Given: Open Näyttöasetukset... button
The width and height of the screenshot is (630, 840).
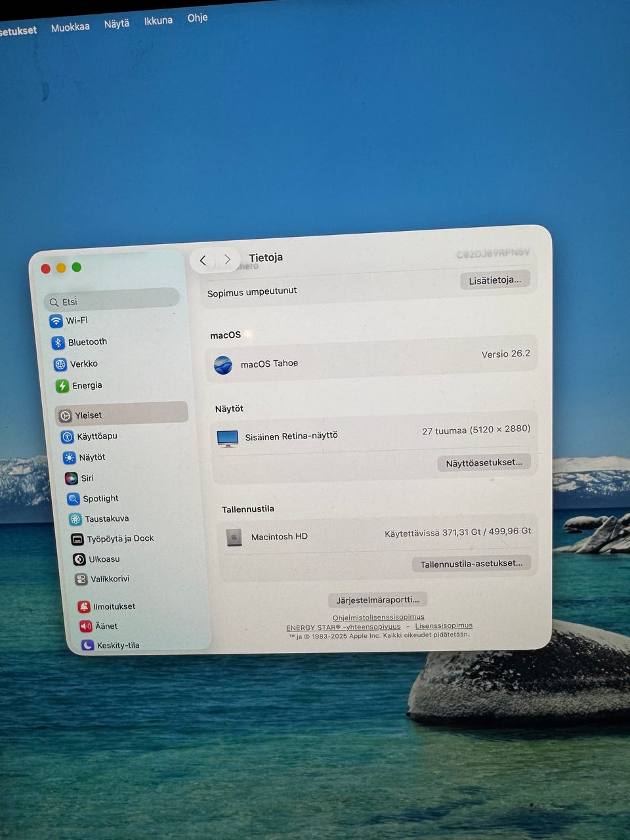Looking at the screenshot, I should 484,463.
